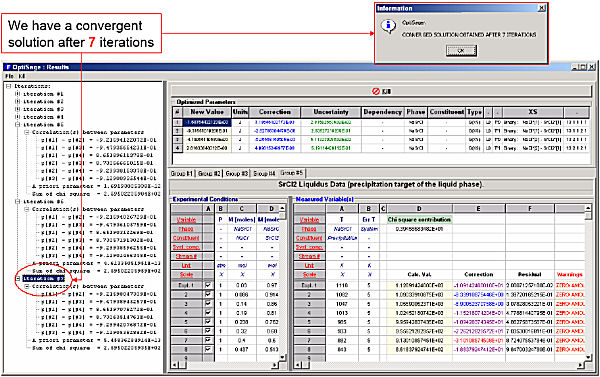Click the Kill button with the stop icon
Screen dimensions: 600x377
pyautogui.click(x=382, y=91)
